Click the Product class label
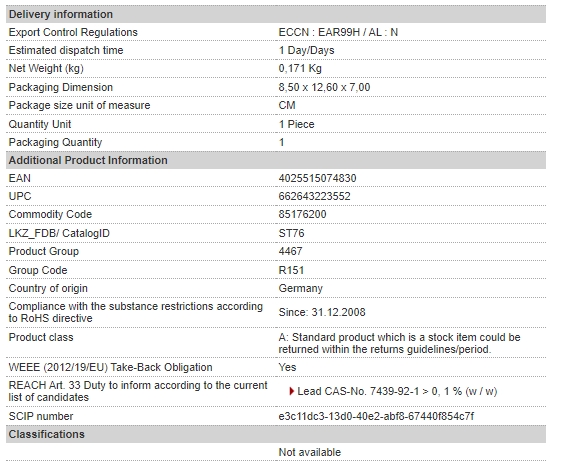This screenshot has height=463, width=574. point(41,337)
